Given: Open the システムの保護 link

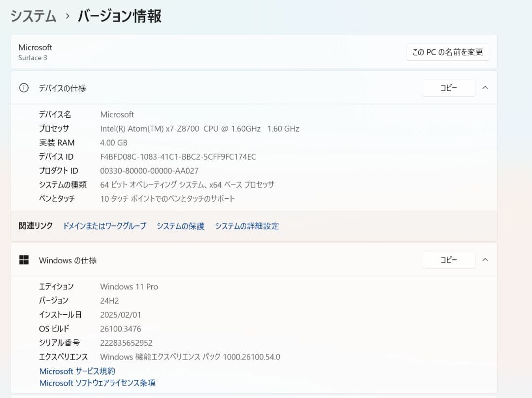Looking at the screenshot, I should (x=180, y=226).
